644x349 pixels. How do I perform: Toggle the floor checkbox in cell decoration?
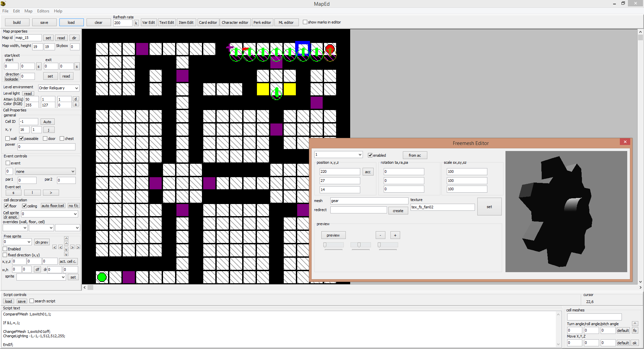pyautogui.click(x=6, y=206)
